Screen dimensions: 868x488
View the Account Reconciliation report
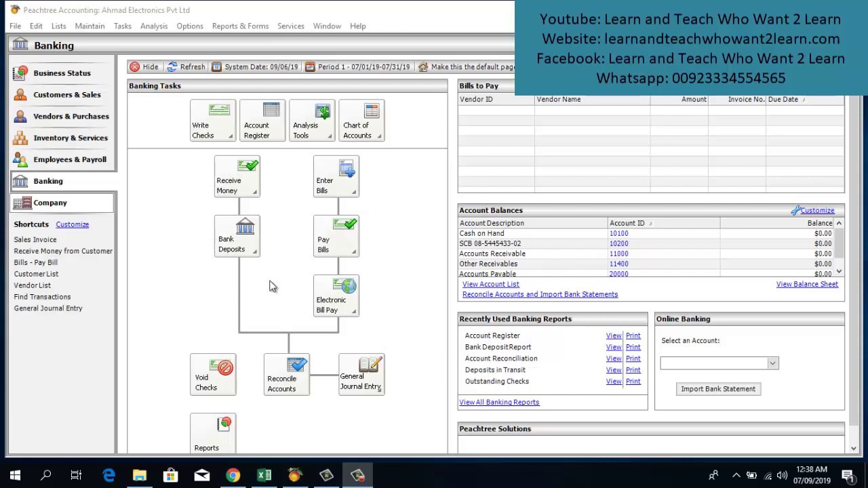614,359
